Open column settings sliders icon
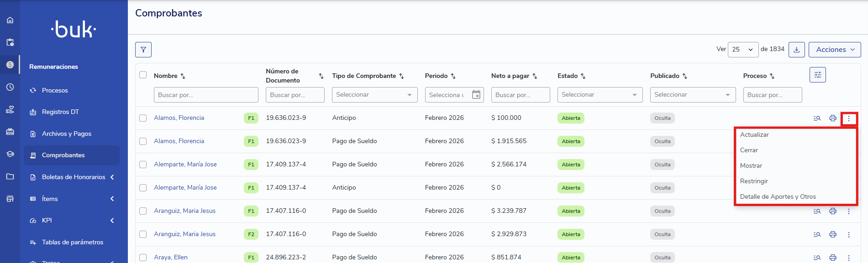868x263 pixels. tap(817, 75)
